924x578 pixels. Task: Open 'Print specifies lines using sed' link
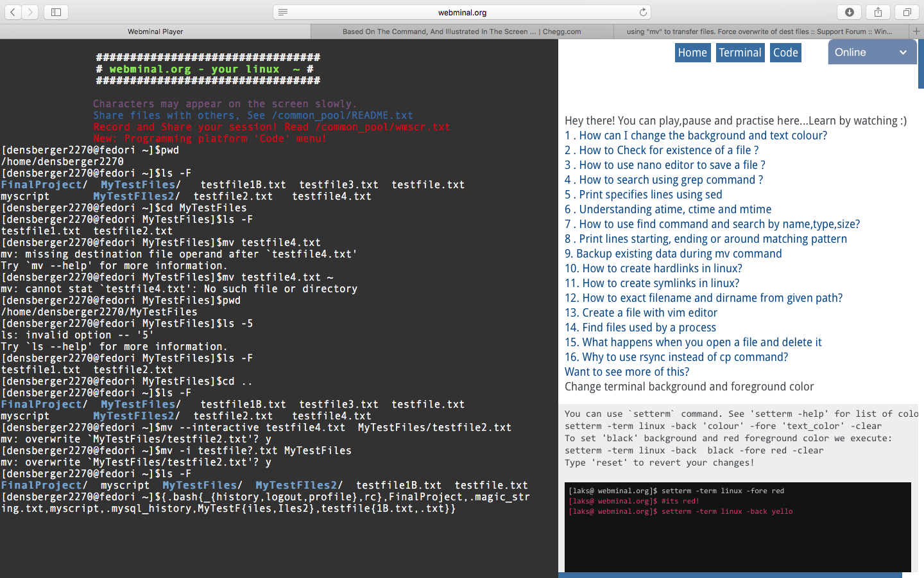643,195
